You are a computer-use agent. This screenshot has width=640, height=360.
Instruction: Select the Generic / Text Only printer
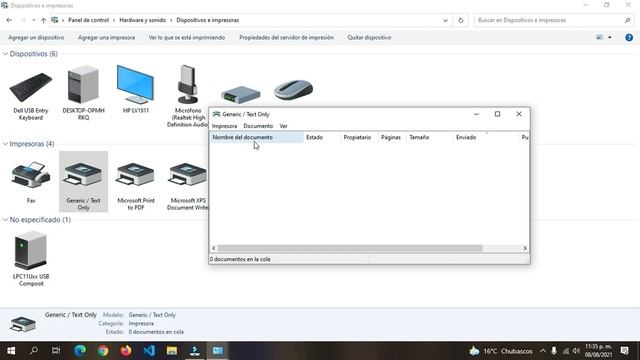click(83, 182)
